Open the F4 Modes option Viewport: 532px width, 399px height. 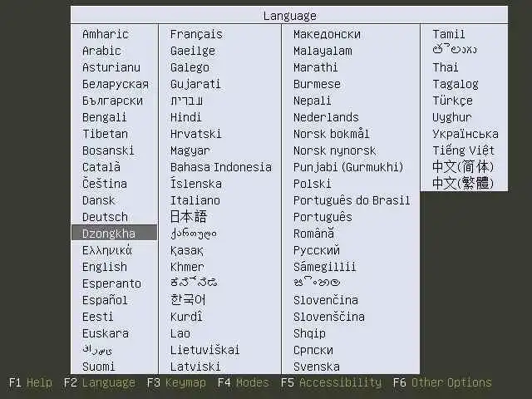(244, 382)
